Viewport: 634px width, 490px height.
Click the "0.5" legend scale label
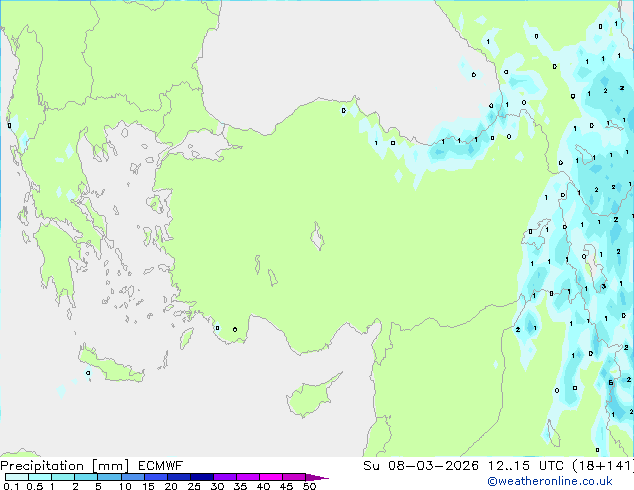pyautogui.click(x=35, y=486)
